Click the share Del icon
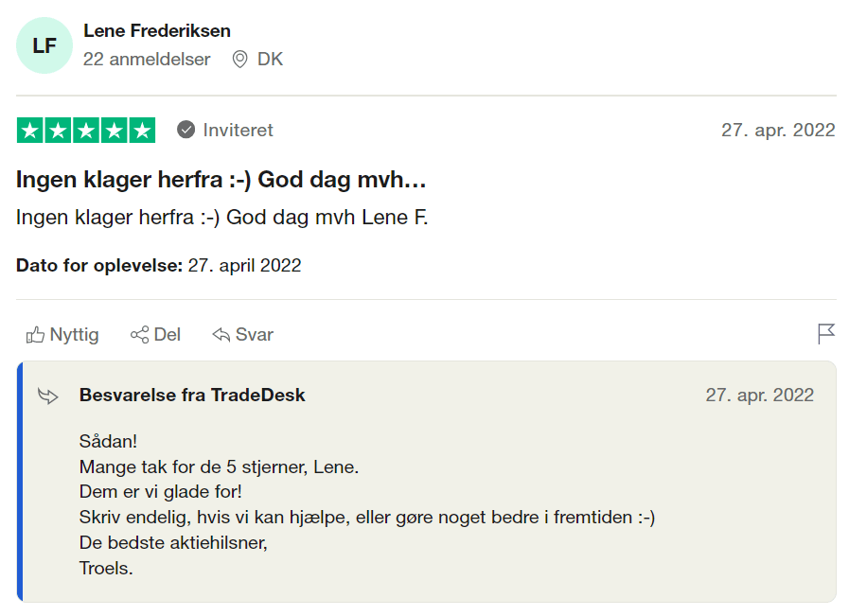 [x=140, y=335]
